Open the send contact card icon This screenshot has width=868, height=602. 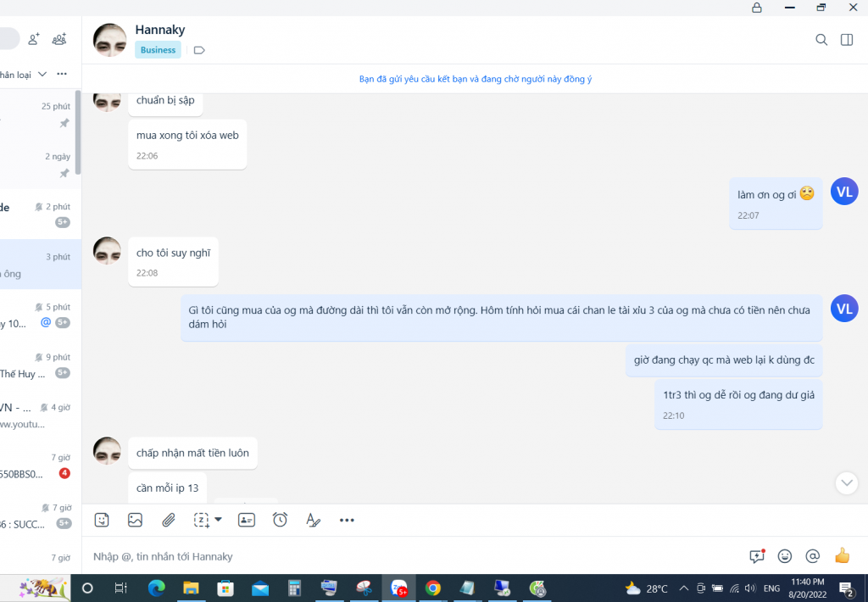[x=247, y=520]
